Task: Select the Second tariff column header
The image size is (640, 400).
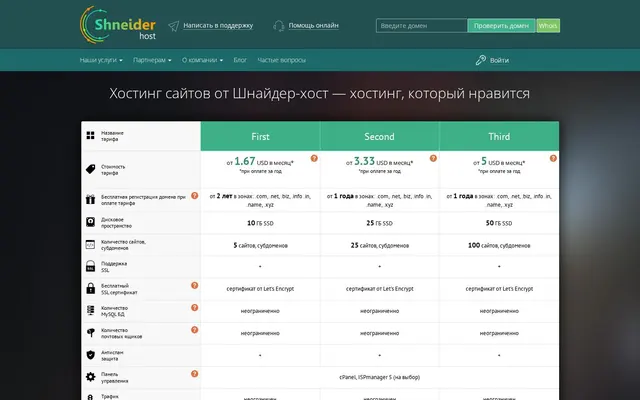Action: pyautogui.click(x=380, y=136)
